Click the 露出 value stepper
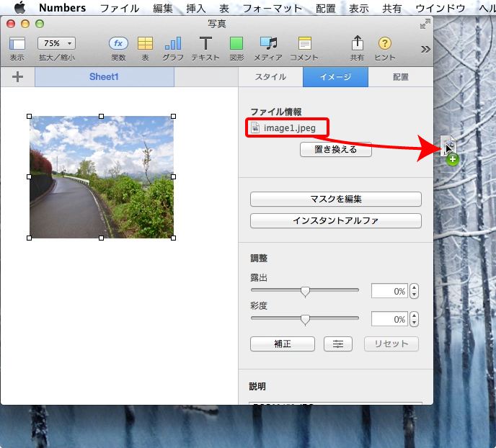This screenshot has height=448, width=496. click(x=414, y=291)
